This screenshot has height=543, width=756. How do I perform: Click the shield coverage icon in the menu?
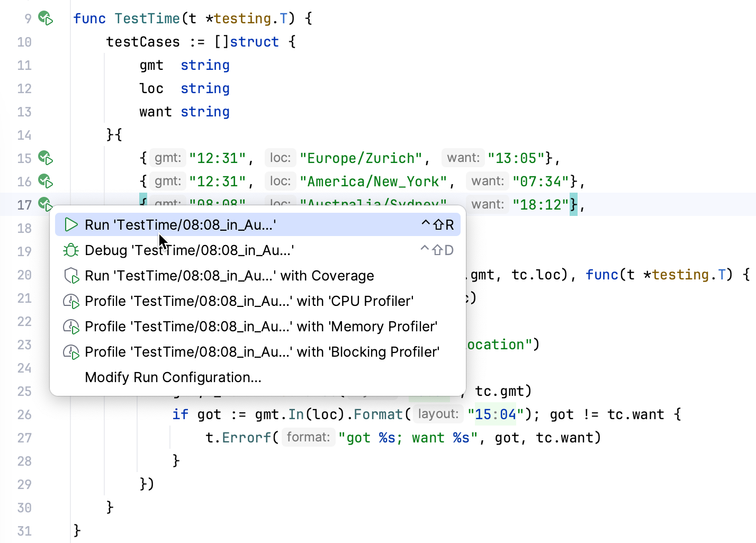71,275
